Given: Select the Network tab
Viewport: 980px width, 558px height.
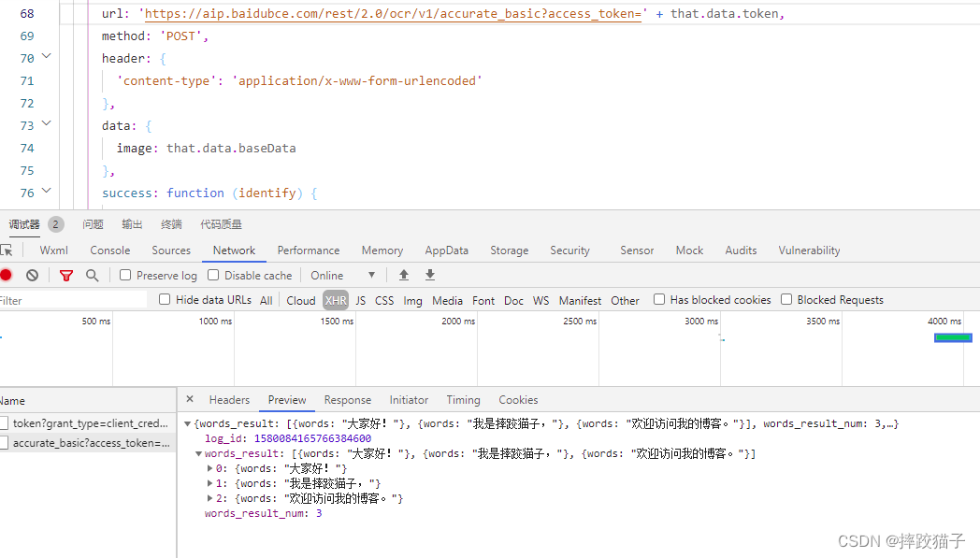Looking at the screenshot, I should click(234, 250).
